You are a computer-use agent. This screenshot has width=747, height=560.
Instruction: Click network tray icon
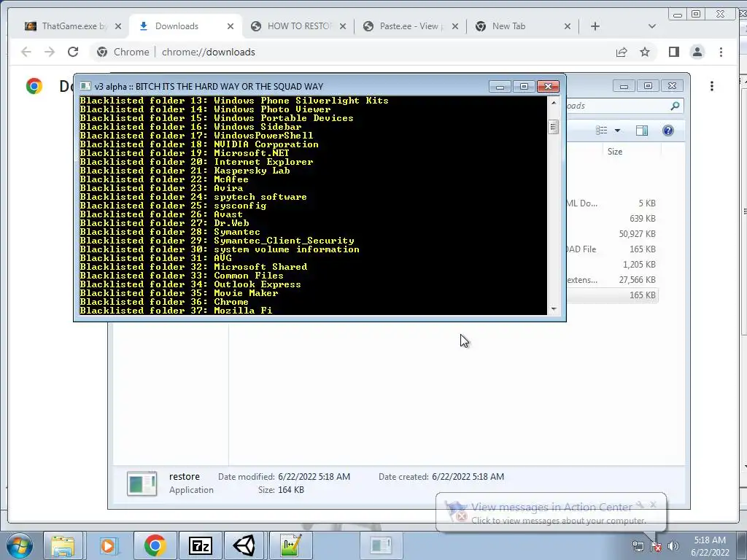tap(638, 546)
